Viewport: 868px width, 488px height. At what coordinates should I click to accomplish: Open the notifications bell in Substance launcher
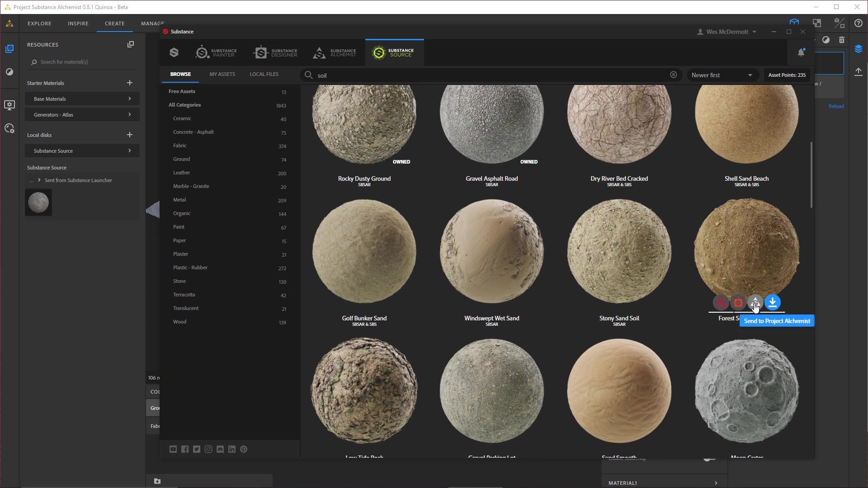point(801,52)
